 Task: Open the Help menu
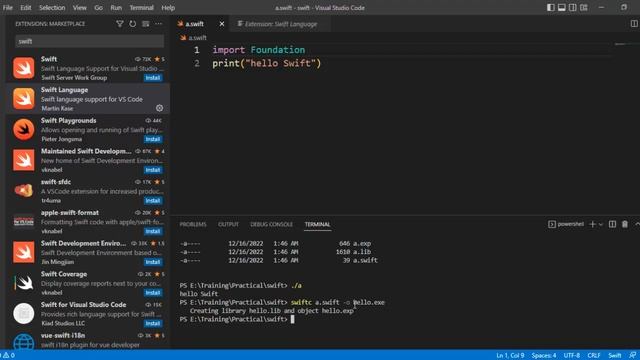click(x=168, y=7)
